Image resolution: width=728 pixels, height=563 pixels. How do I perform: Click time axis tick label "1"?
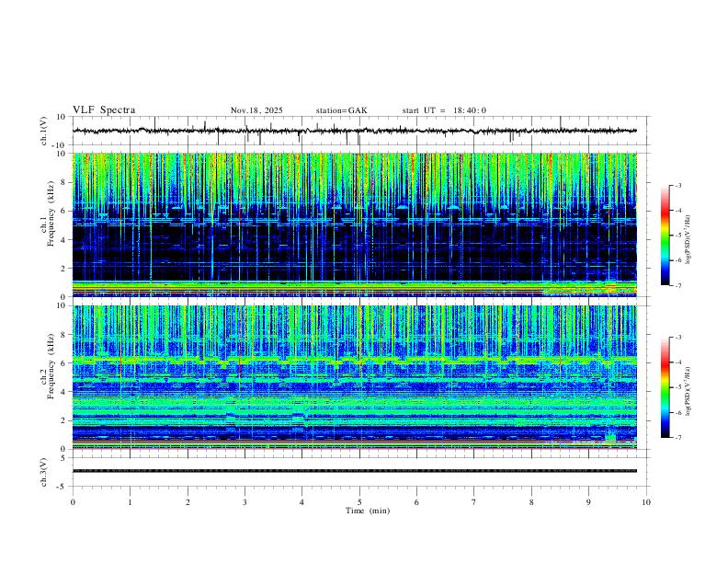tap(131, 502)
